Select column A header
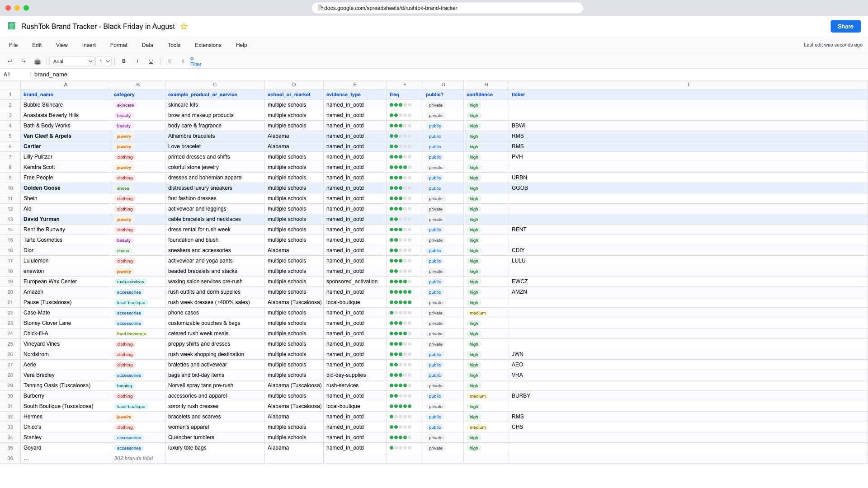Image resolution: width=868 pixels, height=488 pixels. (x=66, y=84)
